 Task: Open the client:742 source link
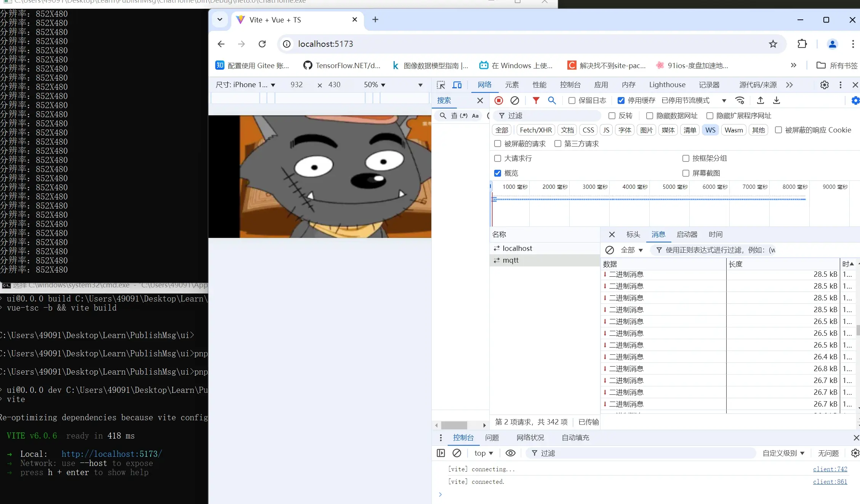830,469
